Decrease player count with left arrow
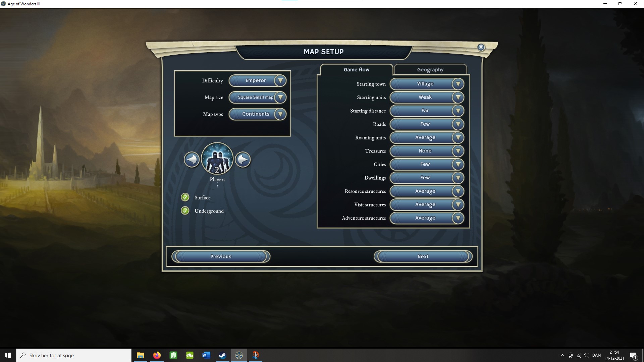 click(192, 160)
